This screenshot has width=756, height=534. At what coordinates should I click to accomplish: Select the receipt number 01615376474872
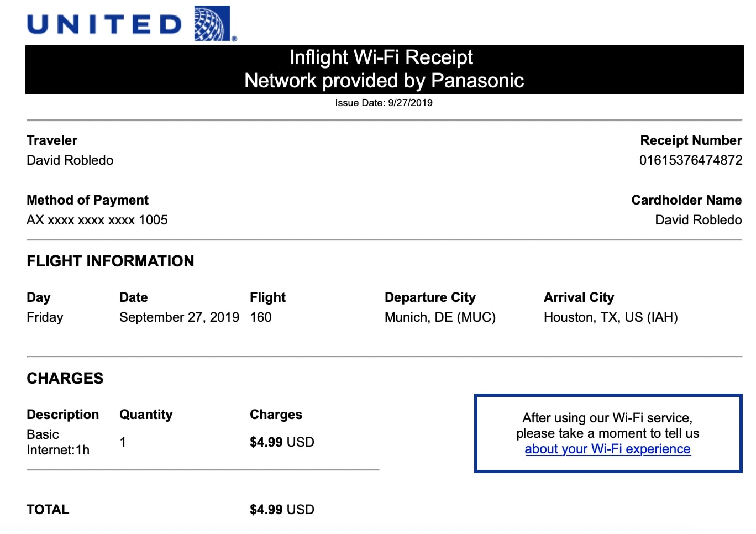(690, 160)
